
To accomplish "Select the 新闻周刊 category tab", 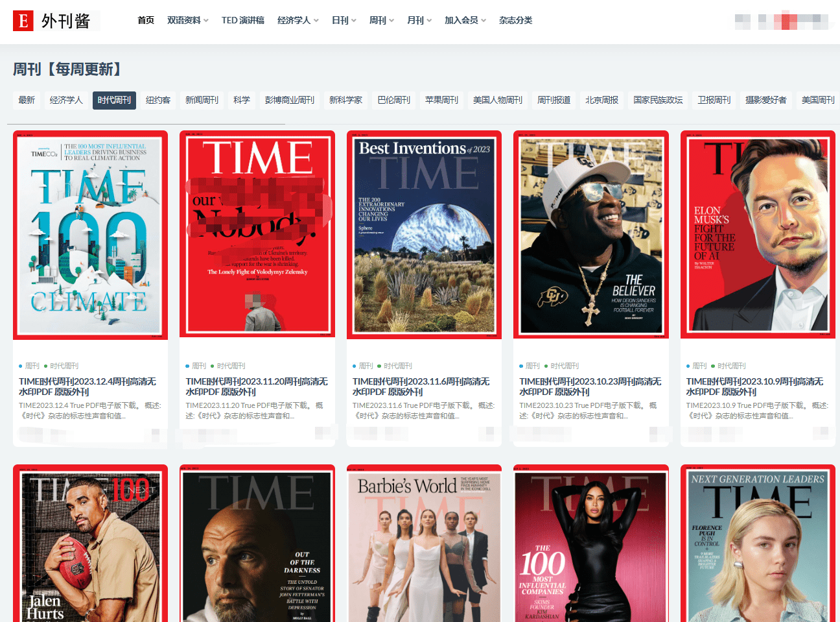I will pos(202,100).
